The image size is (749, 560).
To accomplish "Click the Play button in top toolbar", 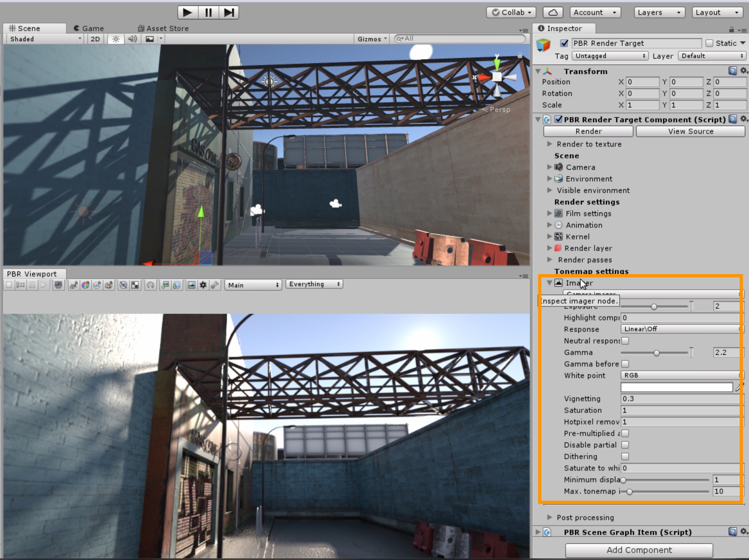I will click(187, 12).
